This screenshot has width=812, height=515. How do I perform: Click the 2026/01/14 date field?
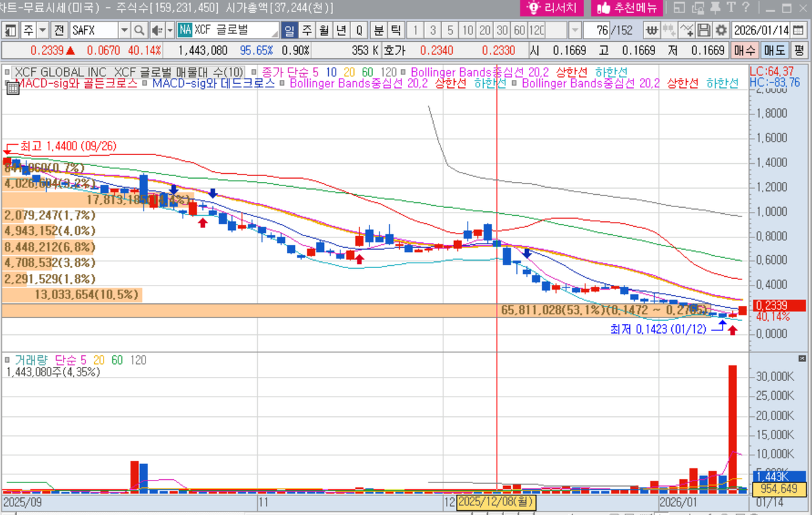[x=761, y=30]
